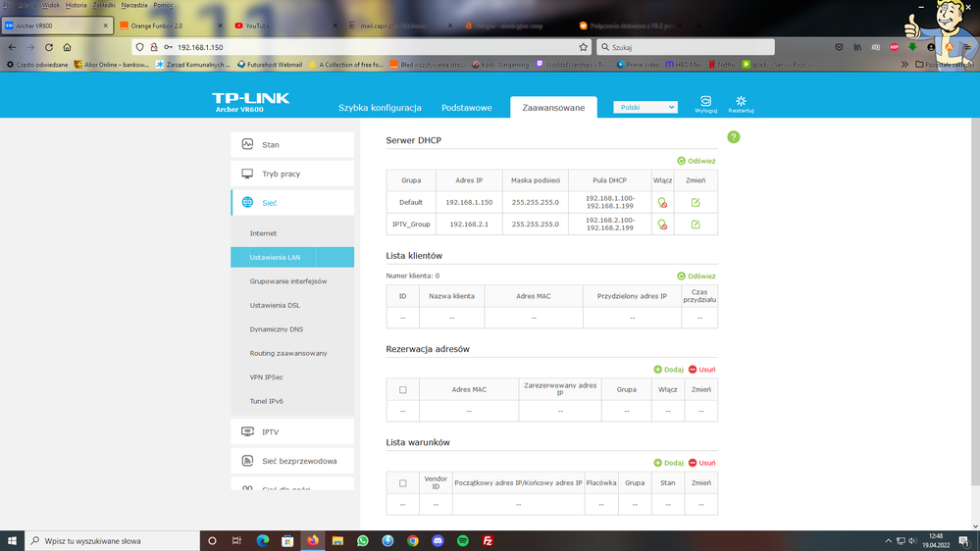Image resolution: width=980 pixels, height=551 pixels.
Task: Click edit icon for Default DHCP group
Action: [696, 202]
